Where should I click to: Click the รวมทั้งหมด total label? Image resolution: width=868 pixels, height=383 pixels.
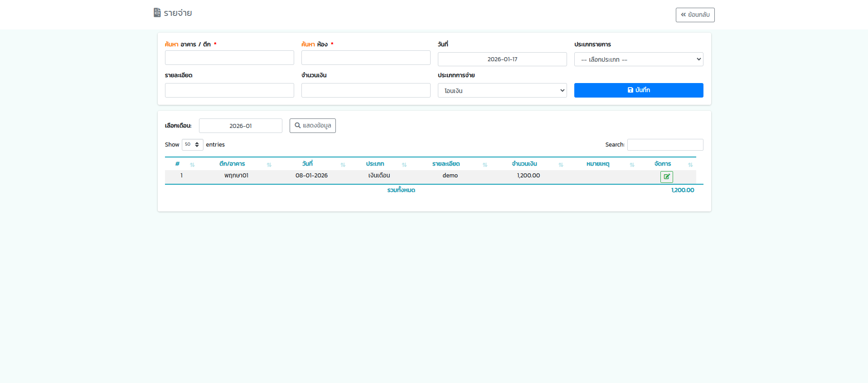pos(401,190)
